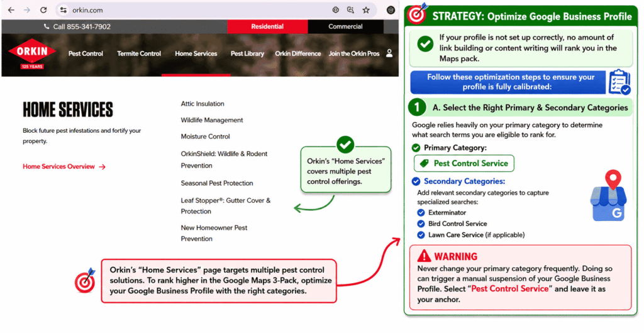This screenshot has height=333, width=644.
Task: Click the Lawn Care Service category
Action: point(477,235)
